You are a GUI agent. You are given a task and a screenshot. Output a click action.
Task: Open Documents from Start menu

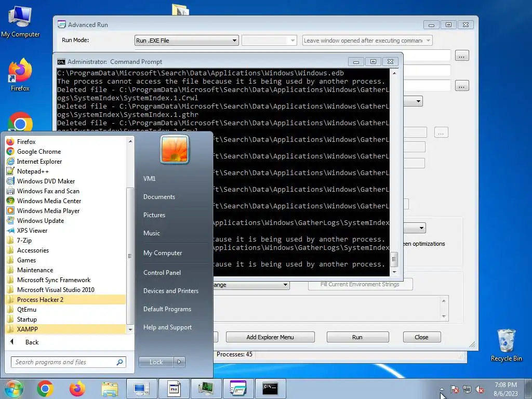159,197
